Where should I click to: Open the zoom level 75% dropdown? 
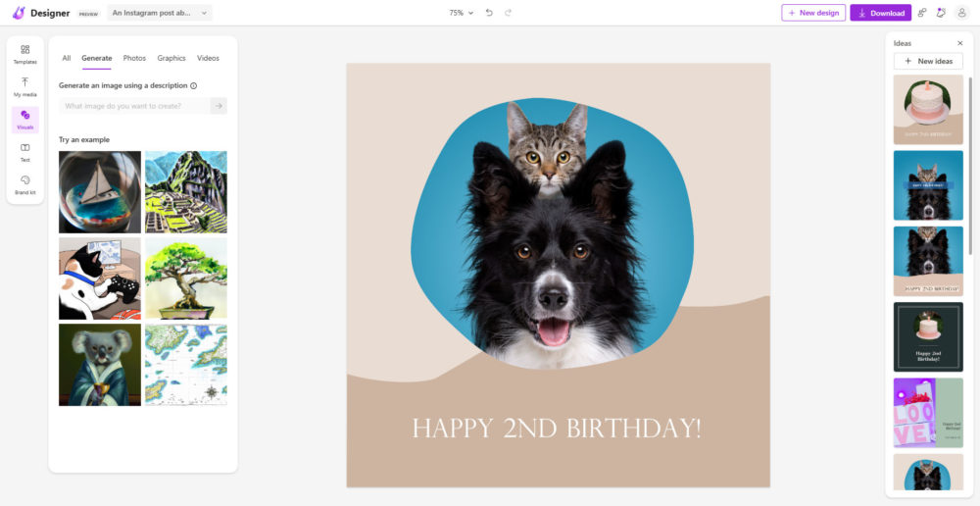pyautogui.click(x=462, y=13)
